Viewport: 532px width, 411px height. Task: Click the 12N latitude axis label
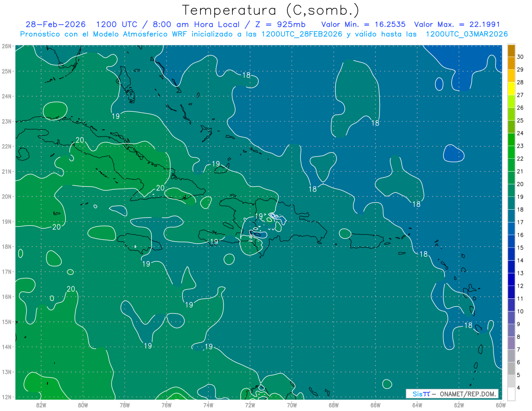(6, 397)
